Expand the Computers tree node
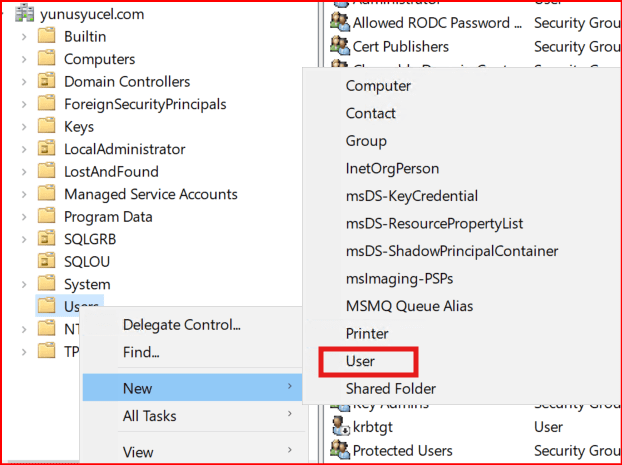Viewport: 622px width, 465px height. [23, 59]
